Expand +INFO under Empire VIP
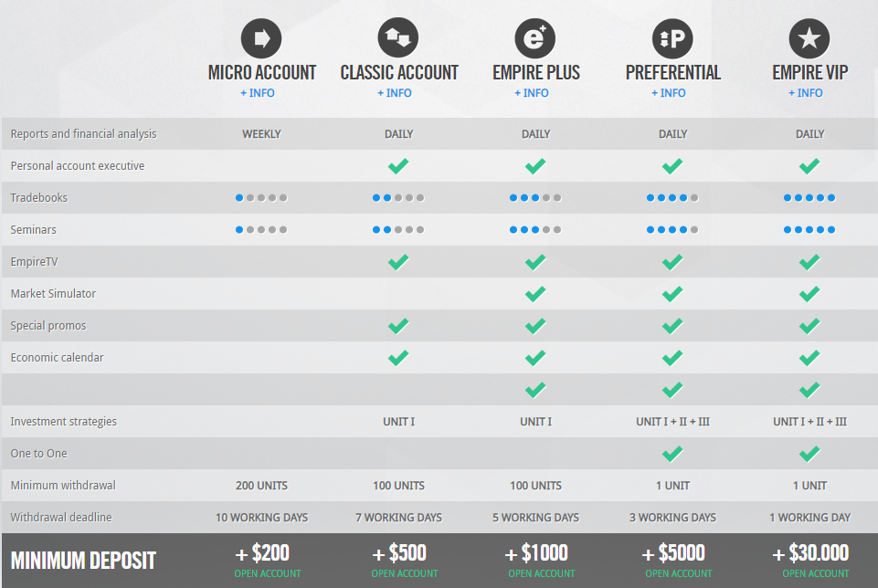The height and width of the screenshot is (588, 878). click(806, 93)
